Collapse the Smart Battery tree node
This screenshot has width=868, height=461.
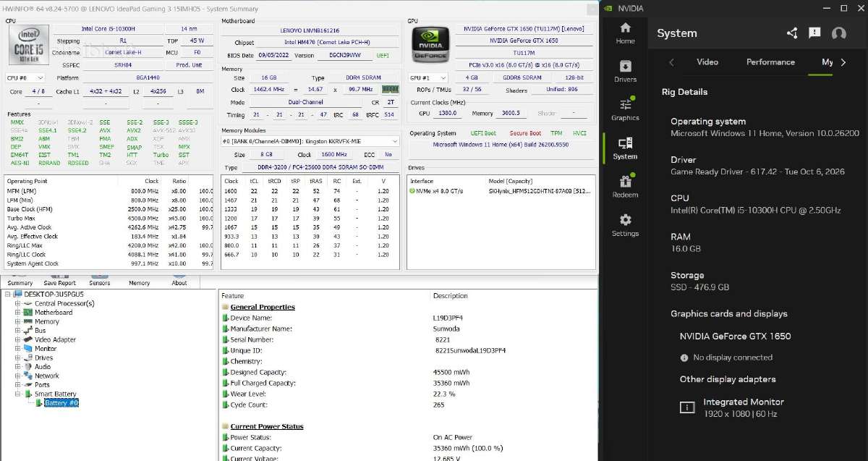click(17, 394)
